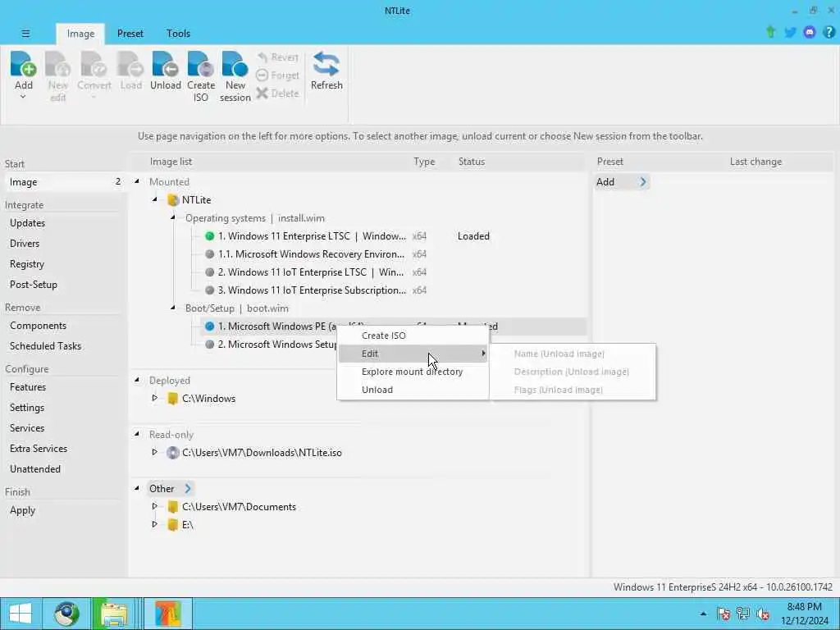The height and width of the screenshot is (630, 840).
Task: Open the Add dropdown arrow under Add icon
Action: coord(23,97)
